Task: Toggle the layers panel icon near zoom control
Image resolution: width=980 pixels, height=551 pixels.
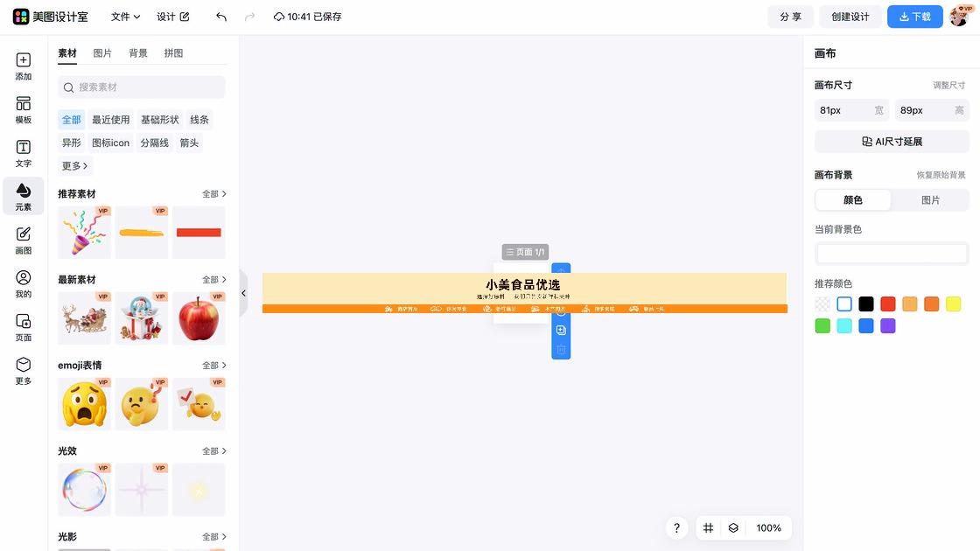Action: tap(733, 528)
